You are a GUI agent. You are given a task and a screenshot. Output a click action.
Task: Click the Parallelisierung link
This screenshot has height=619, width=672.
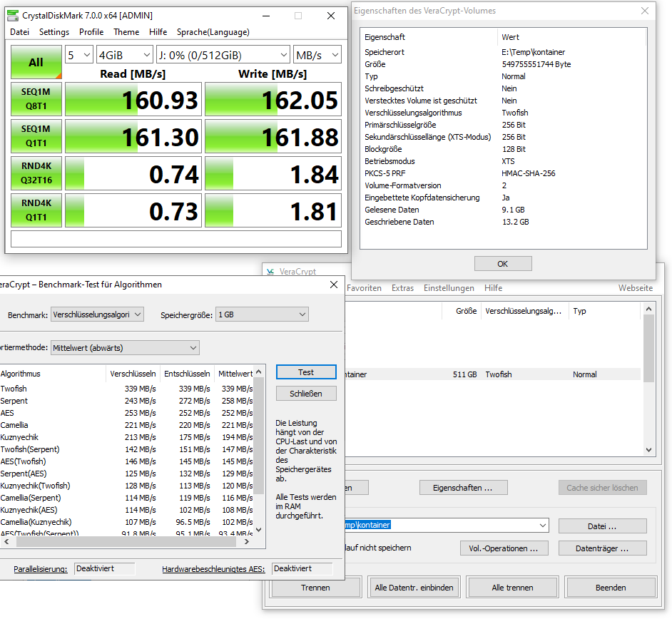pos(40,569)
